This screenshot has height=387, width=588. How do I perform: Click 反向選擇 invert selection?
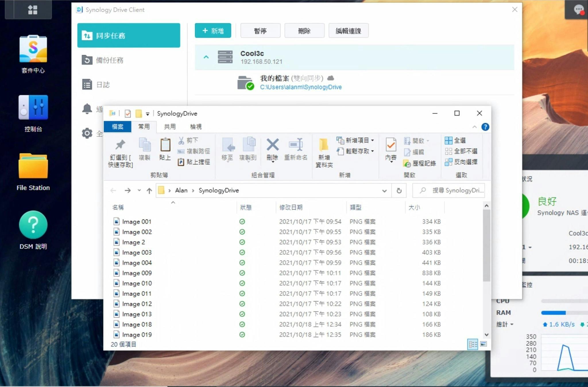point(461,162)
